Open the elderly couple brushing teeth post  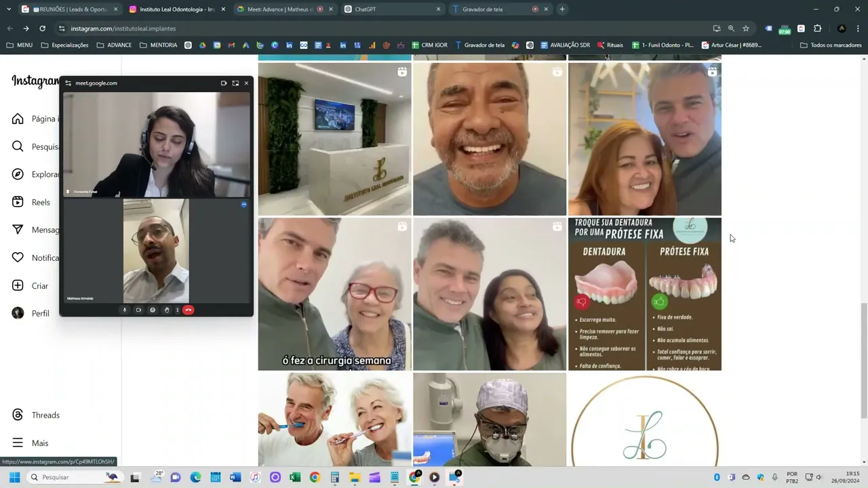334,420
